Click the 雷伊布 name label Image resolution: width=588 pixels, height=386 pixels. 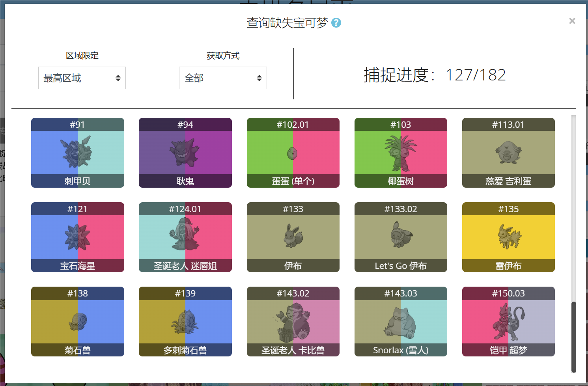[508, 266]
